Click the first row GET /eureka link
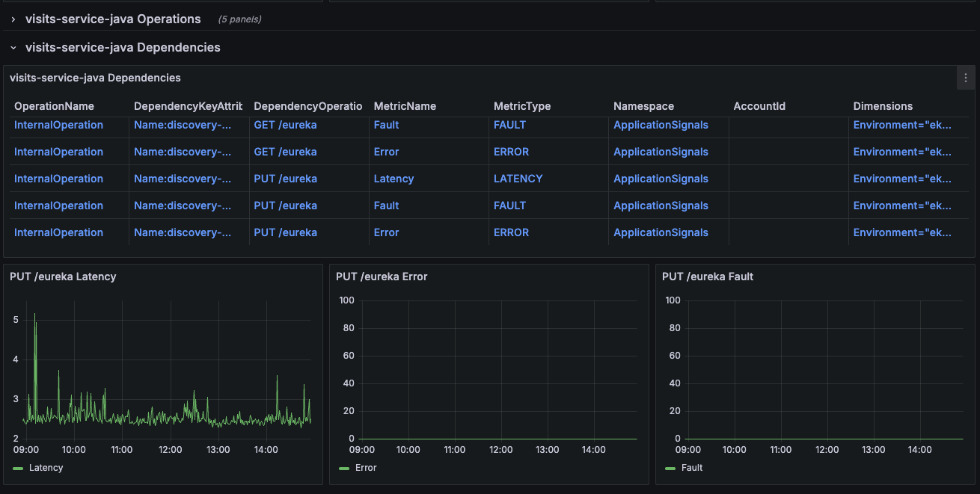Image resolution: width=980 pixels, height=494 pixels. tap(285, 125)
